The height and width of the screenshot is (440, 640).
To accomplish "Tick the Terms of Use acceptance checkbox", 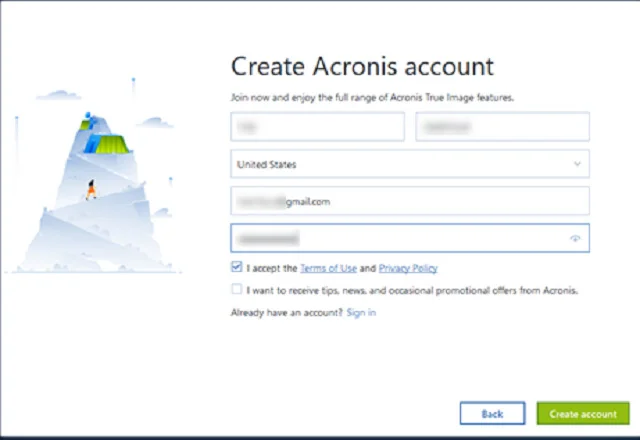I will click(x=236, y=267).
